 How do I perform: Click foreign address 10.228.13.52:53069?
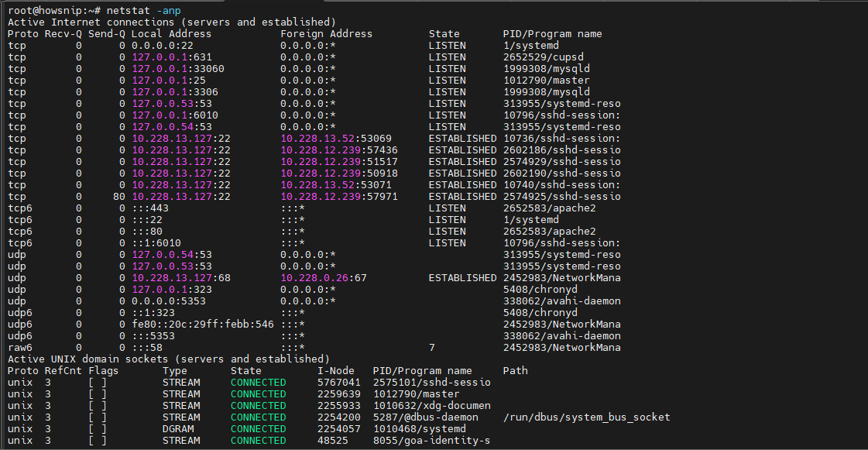pyautogui.click(x=335, y=139)
